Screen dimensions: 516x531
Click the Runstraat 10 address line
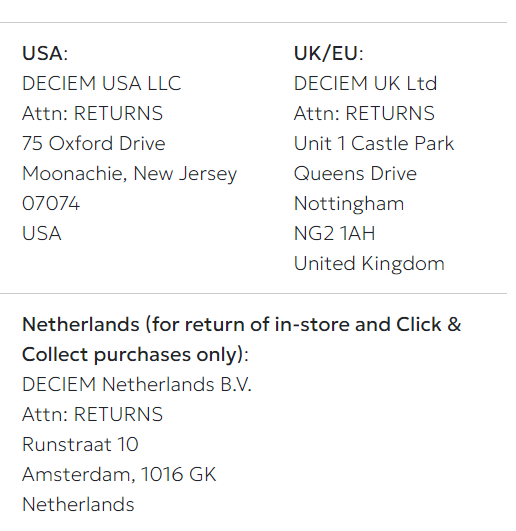click(80, 444)
